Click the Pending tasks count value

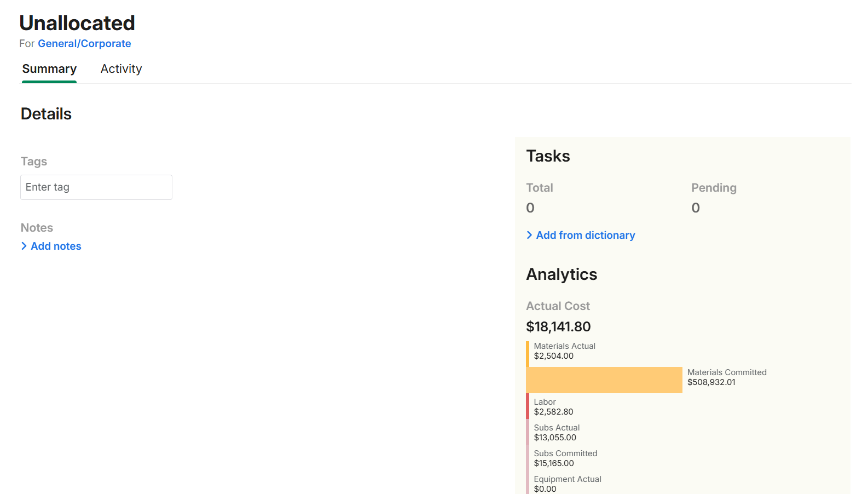tap(696, 208)
